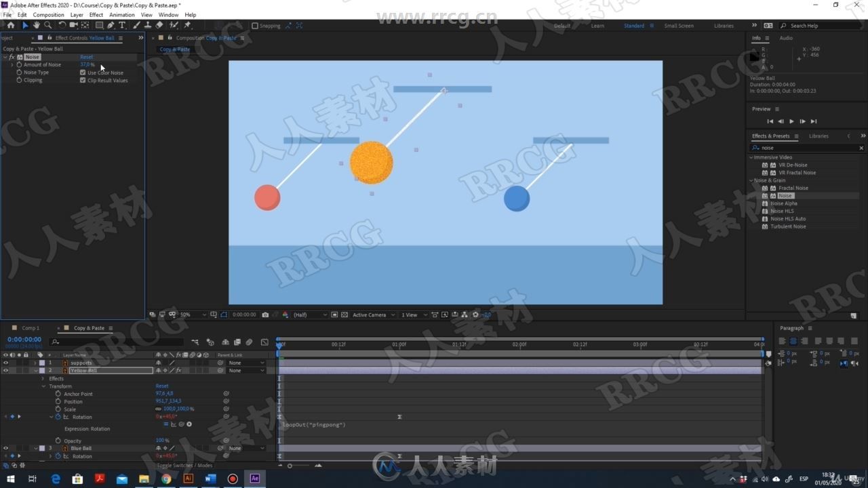
Task: Toggle the Noise effect fx switch
Action: [x=12, y=57]
